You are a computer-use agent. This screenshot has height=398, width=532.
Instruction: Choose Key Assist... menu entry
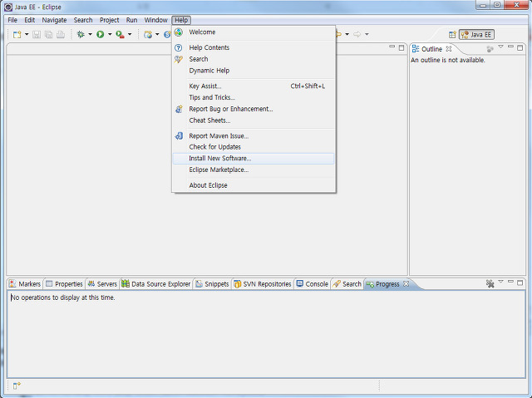point(254,86)
